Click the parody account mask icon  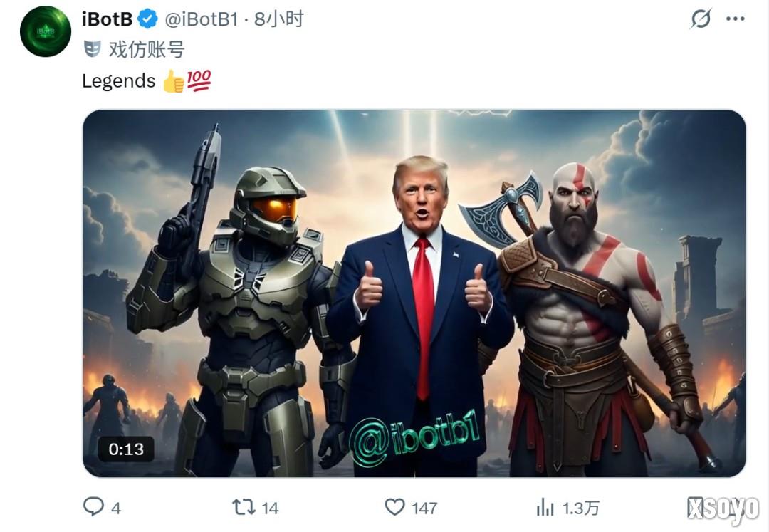[x=92, y=49]
